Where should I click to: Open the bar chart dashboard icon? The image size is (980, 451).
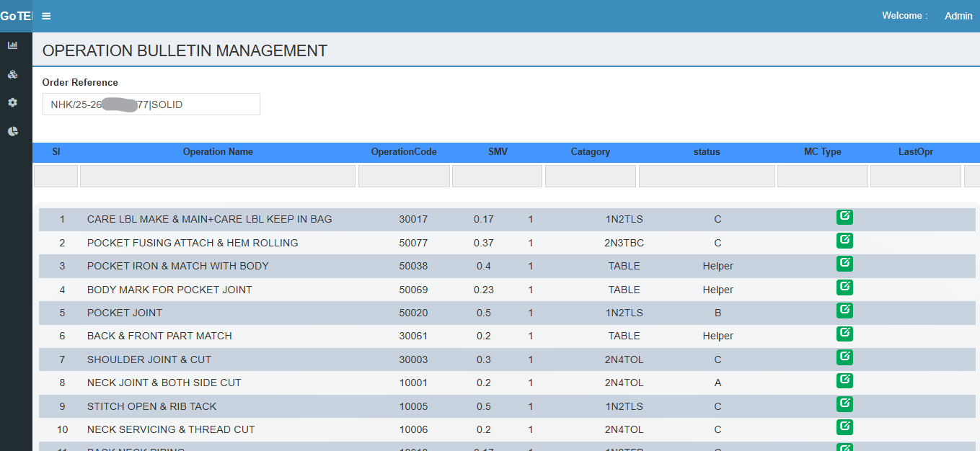pyautogui.click(x=12, y=45)
